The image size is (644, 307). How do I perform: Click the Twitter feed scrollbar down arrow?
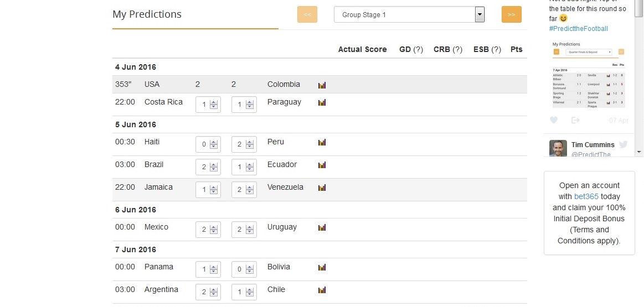click(x=639, y=151)
